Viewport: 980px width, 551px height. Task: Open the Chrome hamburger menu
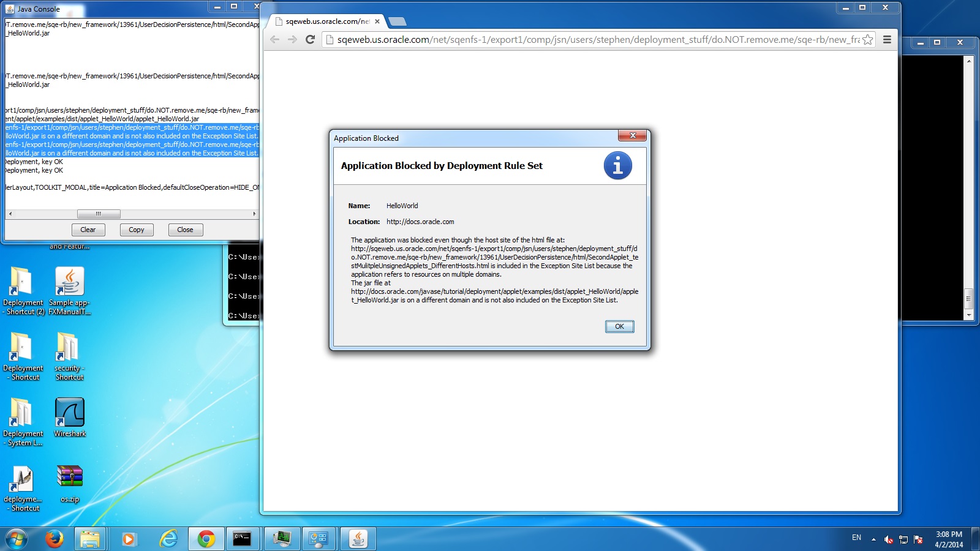coord(887,40)
